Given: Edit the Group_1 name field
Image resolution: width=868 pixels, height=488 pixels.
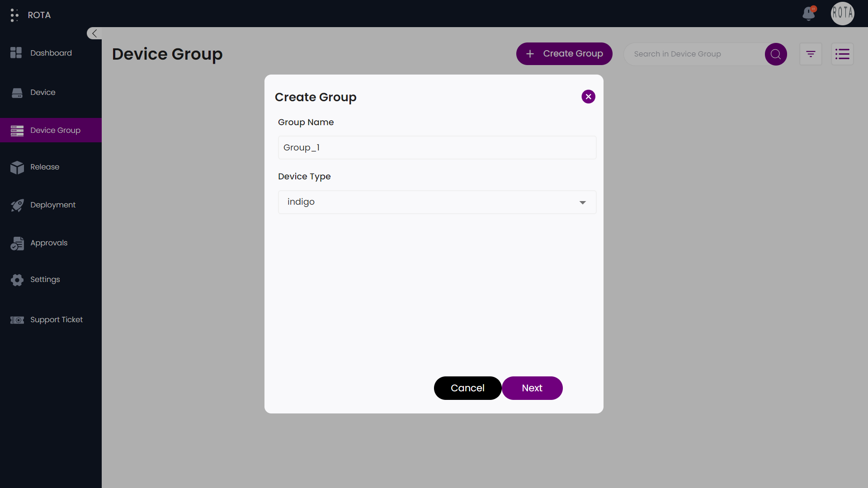Looking at the screenshot, I should pos(437,147).
